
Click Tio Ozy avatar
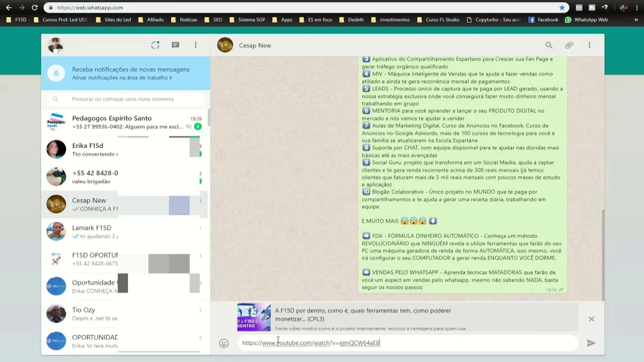click(x=56, y=314)
